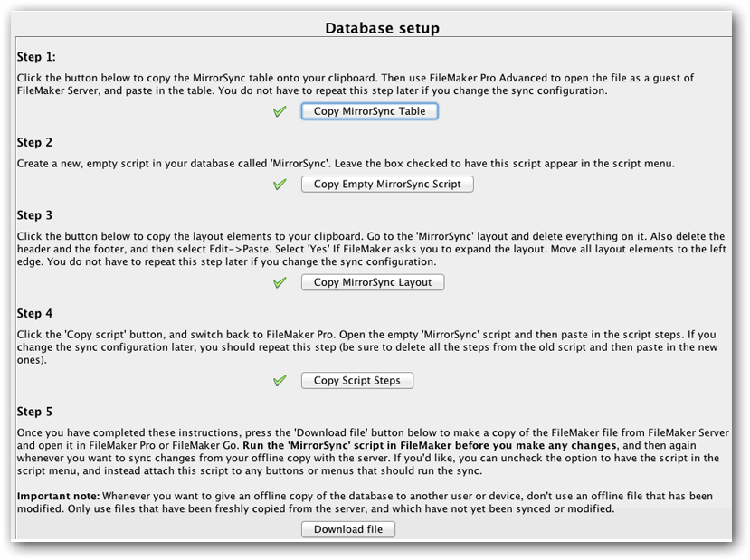
Task: Click the 'Step 4' heading
Action: [34, 314]
